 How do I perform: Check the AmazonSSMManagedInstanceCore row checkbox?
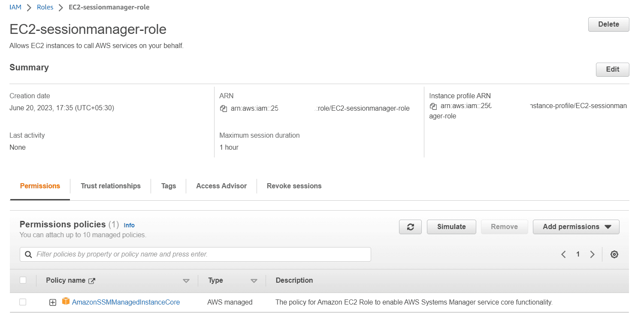(23, 302)
